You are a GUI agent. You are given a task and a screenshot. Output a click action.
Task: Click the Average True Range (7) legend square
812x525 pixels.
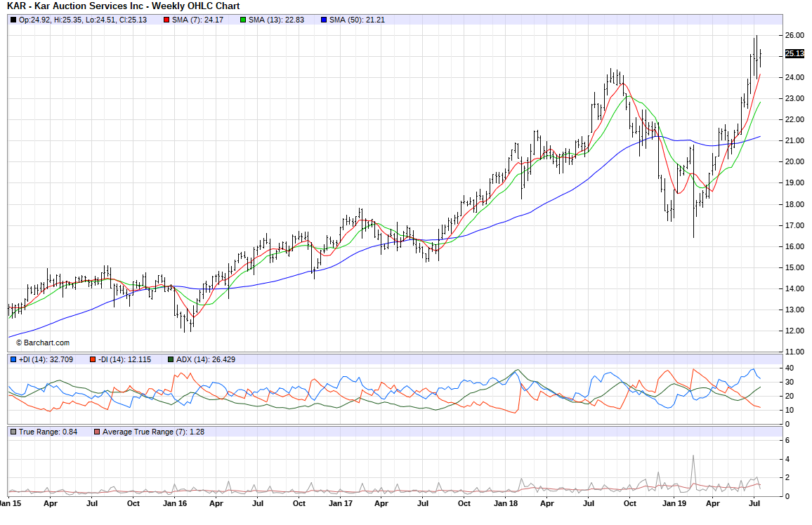98,431
